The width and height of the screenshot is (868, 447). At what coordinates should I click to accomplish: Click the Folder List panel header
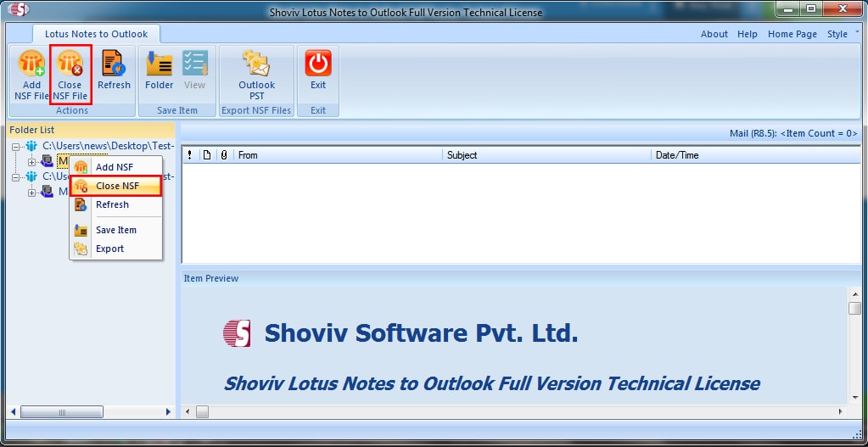(92, 130)
